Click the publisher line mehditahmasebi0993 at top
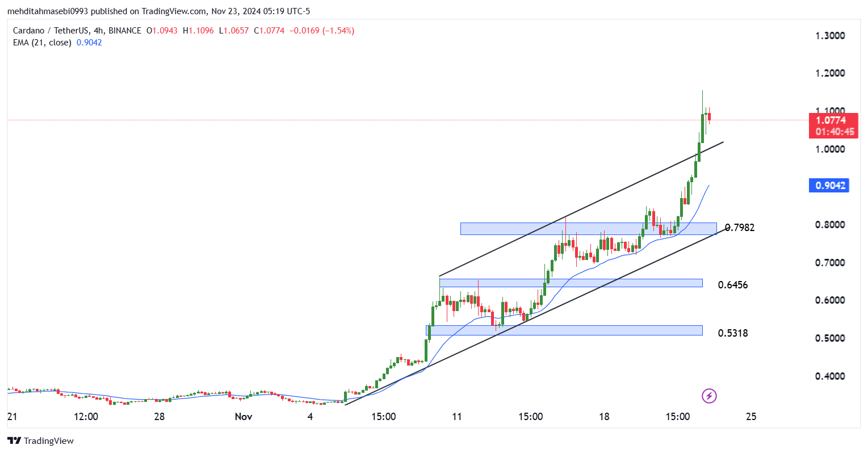Viewport: 868px width, 453px height. click(158, 11)
